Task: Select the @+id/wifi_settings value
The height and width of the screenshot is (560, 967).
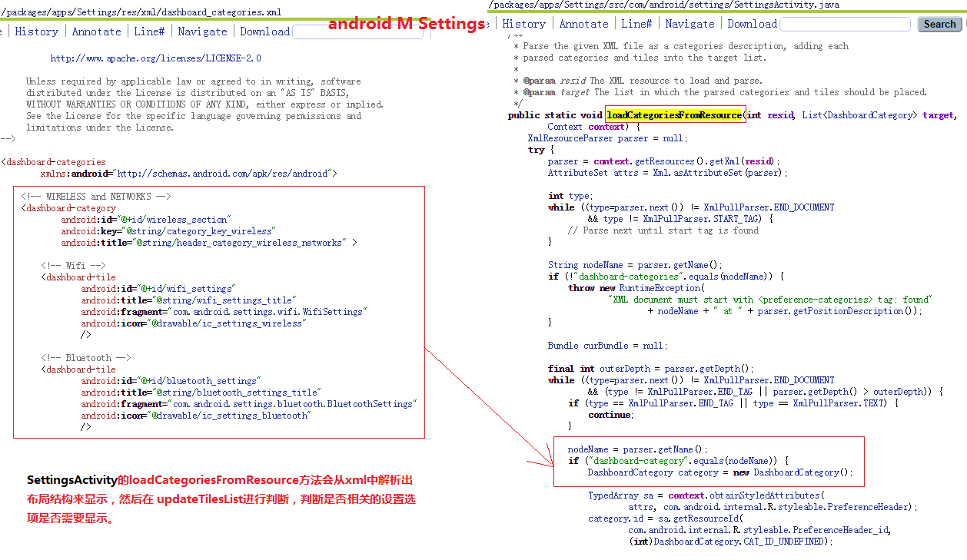Action: 190,289
